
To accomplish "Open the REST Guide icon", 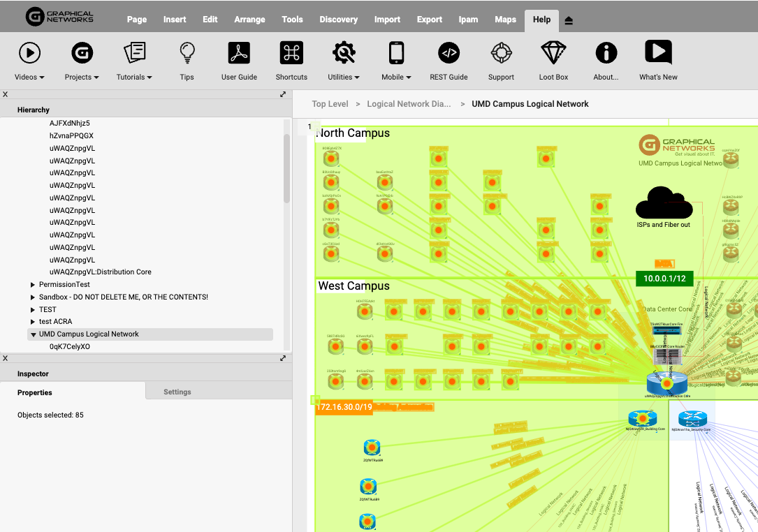I will [449, 53].
